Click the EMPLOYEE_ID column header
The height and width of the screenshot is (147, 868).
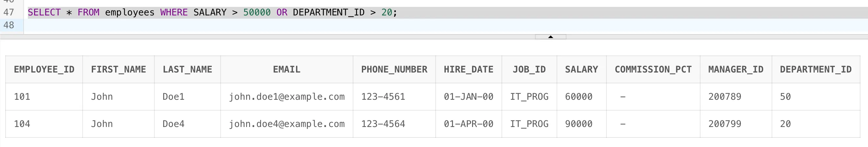[x=44, y=70]
